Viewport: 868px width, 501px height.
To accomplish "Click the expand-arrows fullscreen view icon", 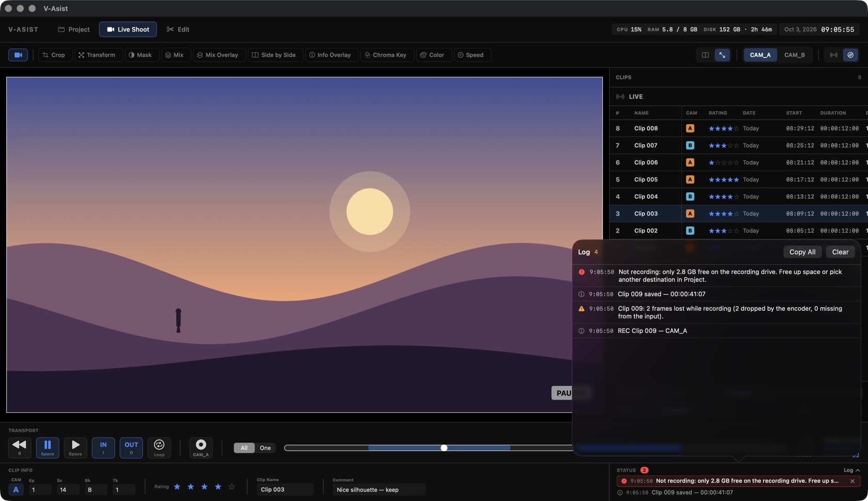I will (722, 55).
